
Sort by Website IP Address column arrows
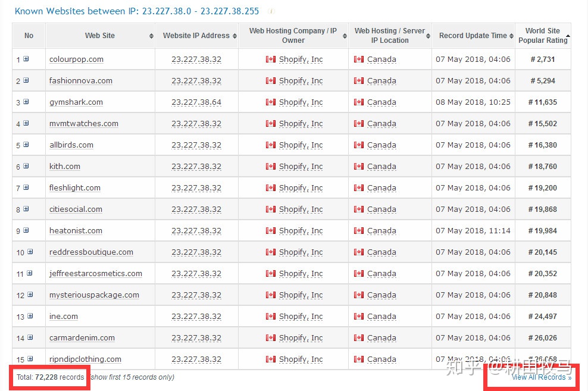point(234,36)
